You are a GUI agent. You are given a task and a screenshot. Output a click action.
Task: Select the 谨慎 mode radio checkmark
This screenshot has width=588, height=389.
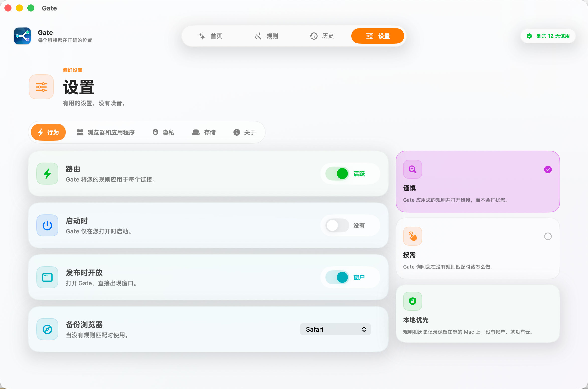pyautogui.click(x=548, y=170)
